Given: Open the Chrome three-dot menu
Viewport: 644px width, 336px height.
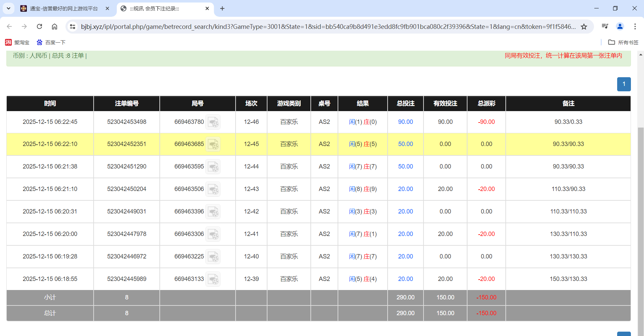Looking at the screenshot, I should 635,27.
